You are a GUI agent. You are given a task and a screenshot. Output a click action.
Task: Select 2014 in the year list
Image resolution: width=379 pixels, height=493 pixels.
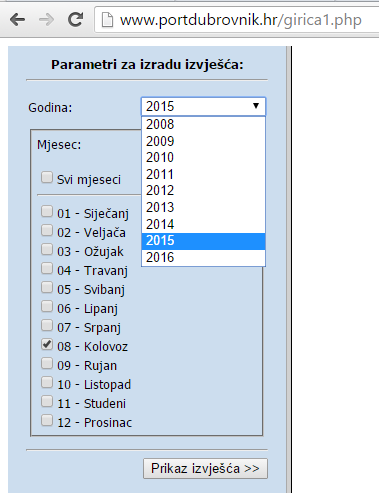[x=203, y=224]
